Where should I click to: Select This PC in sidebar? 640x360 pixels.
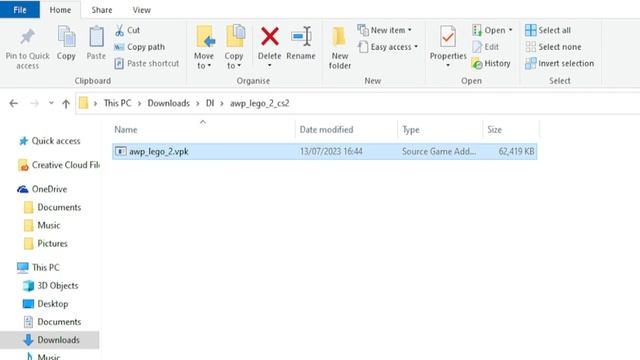click(x=38, y=267)
